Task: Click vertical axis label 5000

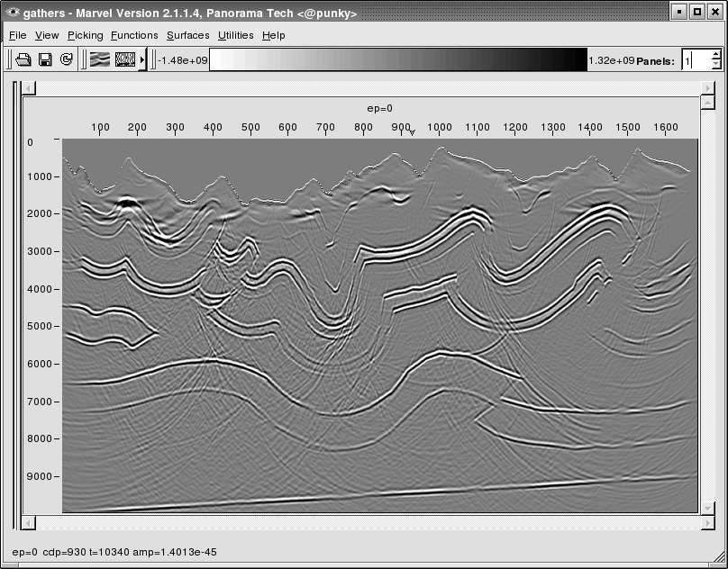Action: click(39, 326)
